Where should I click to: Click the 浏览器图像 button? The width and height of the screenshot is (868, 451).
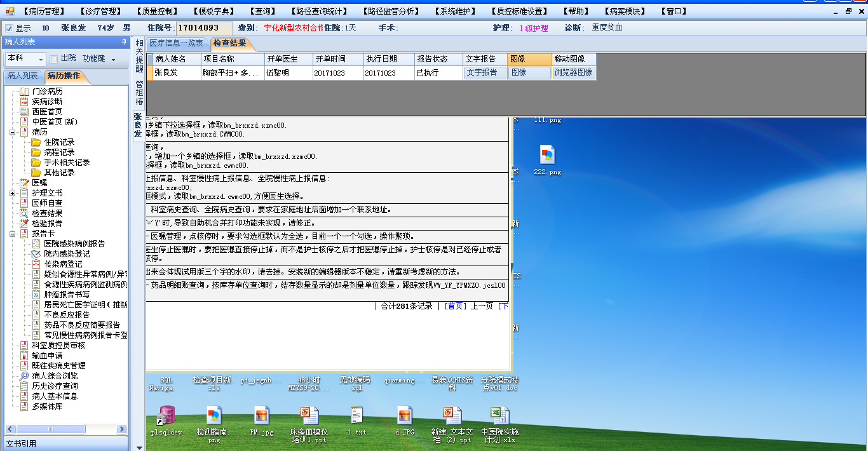(573, 72)
